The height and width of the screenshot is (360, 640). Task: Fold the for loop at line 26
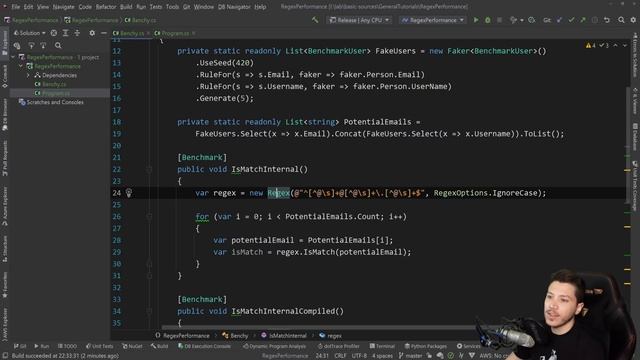(x=149, y=217)
